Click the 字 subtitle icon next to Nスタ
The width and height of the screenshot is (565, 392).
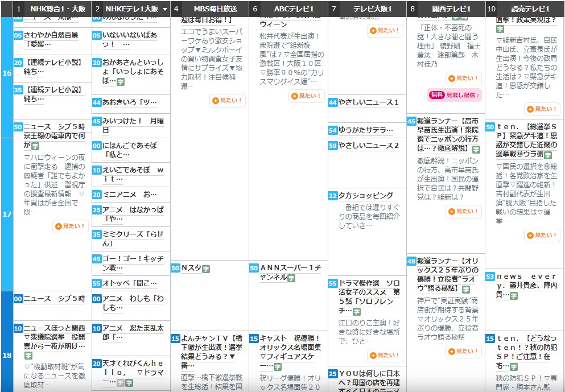(206, 269)
